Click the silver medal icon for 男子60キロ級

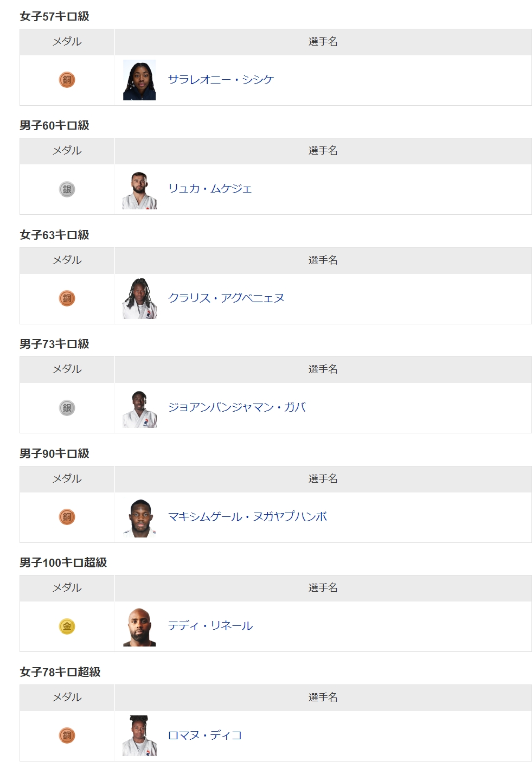67,189
